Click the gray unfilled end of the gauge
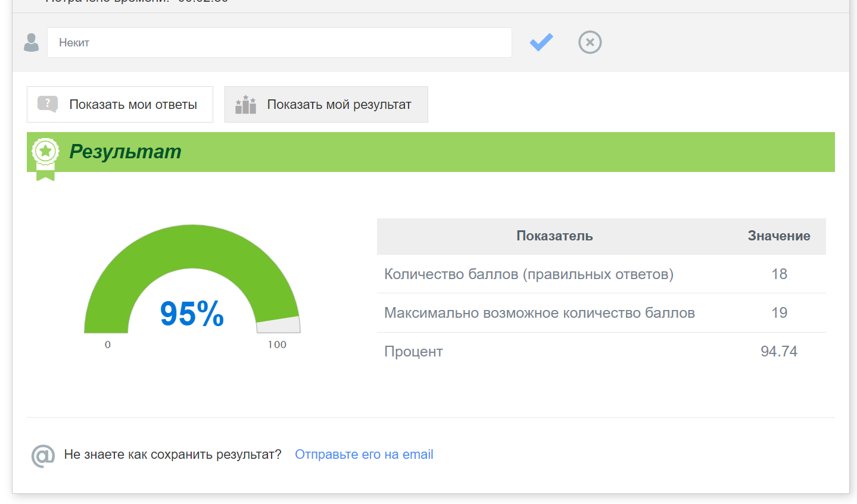This screenshot has width=857, height=504. coord(279,325)
